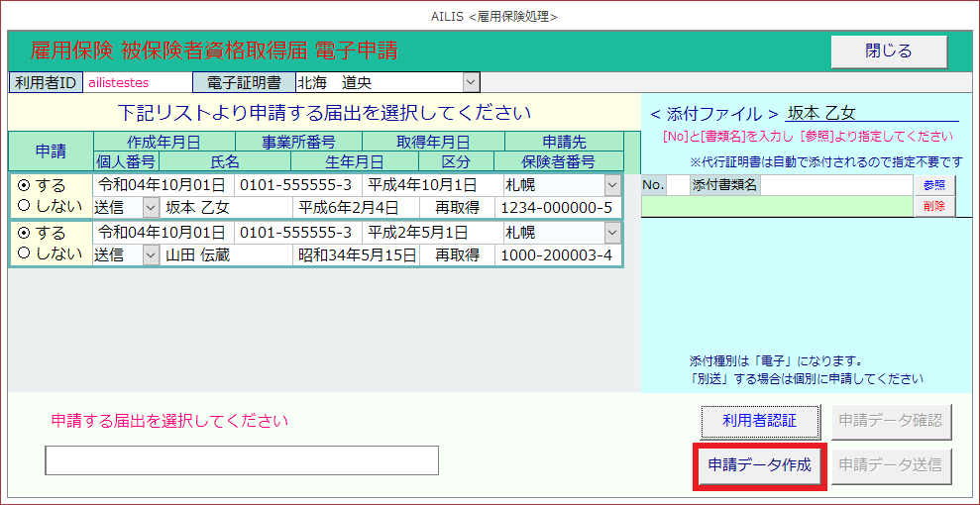Click the attachment No. input field
The image size is (980, 505).
[676, 185]
